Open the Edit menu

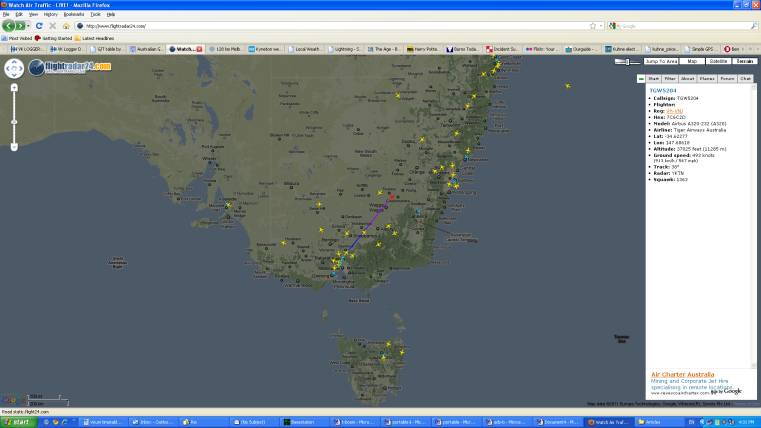[x=19, y=15]
